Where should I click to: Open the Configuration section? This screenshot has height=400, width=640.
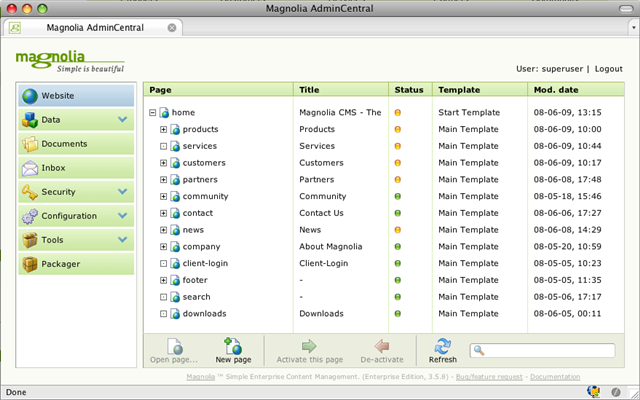click(76, 216)
